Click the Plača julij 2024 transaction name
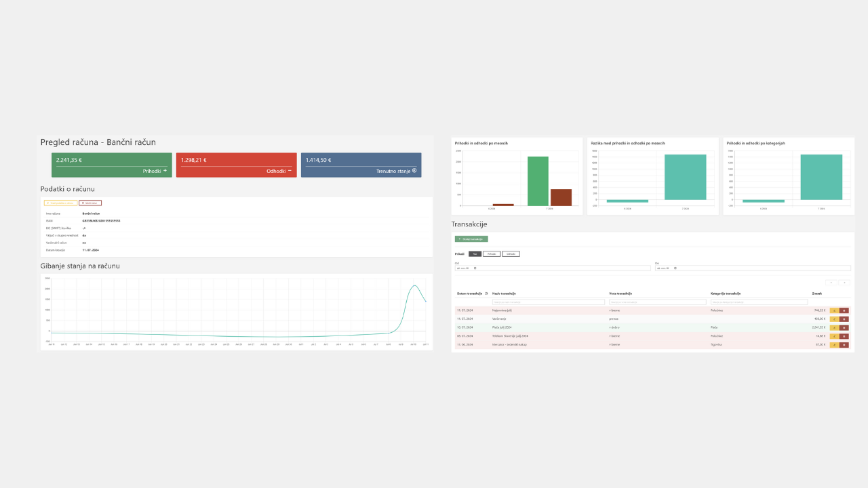The image size is (868, 488). click(x=502, y=327)
